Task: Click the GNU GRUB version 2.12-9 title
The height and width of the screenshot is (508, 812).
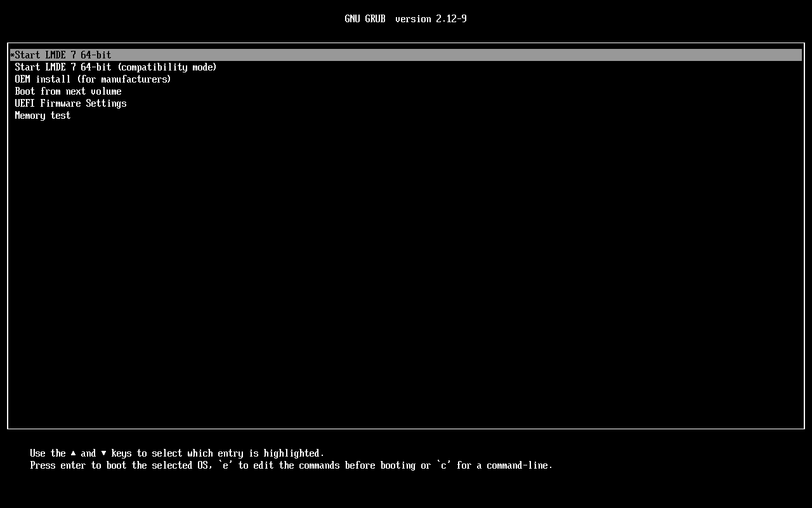Action: pos(405,18)
